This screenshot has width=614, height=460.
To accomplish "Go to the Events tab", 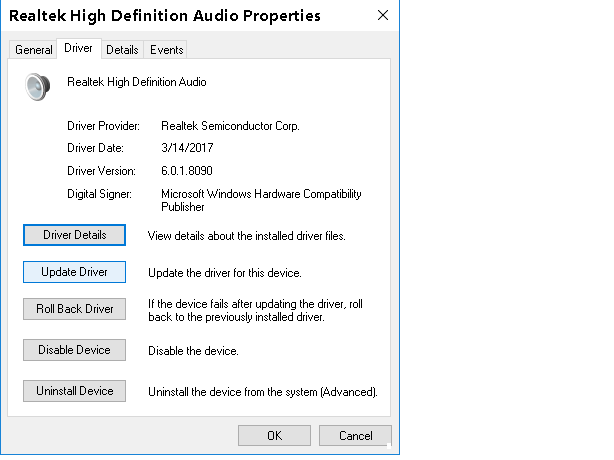I will (166, 50).
